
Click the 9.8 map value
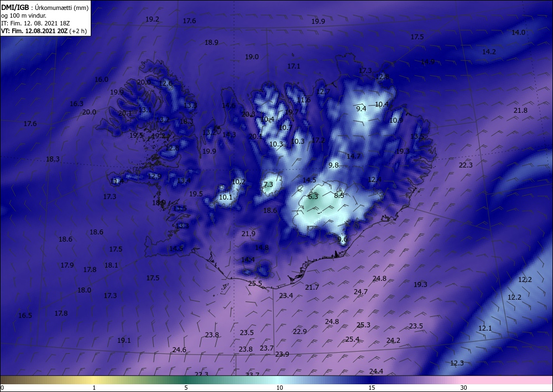333,165
